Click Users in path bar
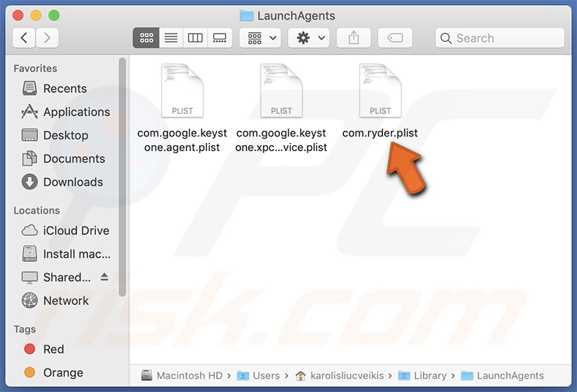The image size is (577, 392). [x=259, y=375]
